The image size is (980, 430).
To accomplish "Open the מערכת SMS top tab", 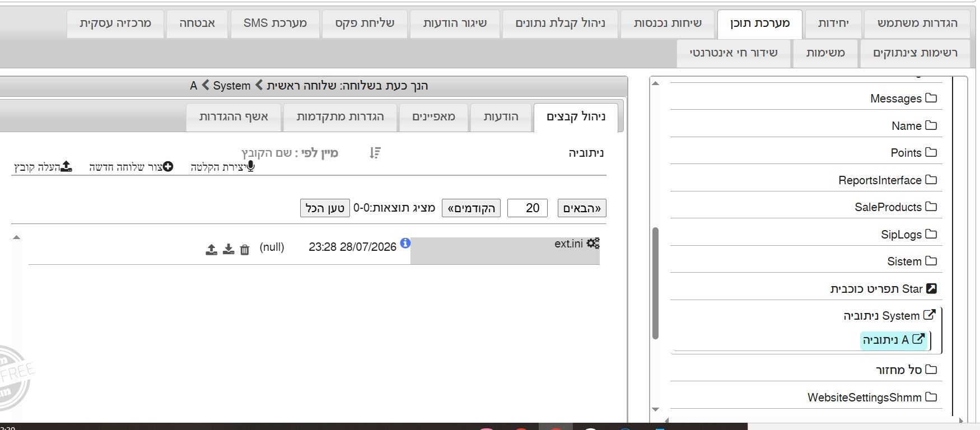I will click(x=275, y=24).
